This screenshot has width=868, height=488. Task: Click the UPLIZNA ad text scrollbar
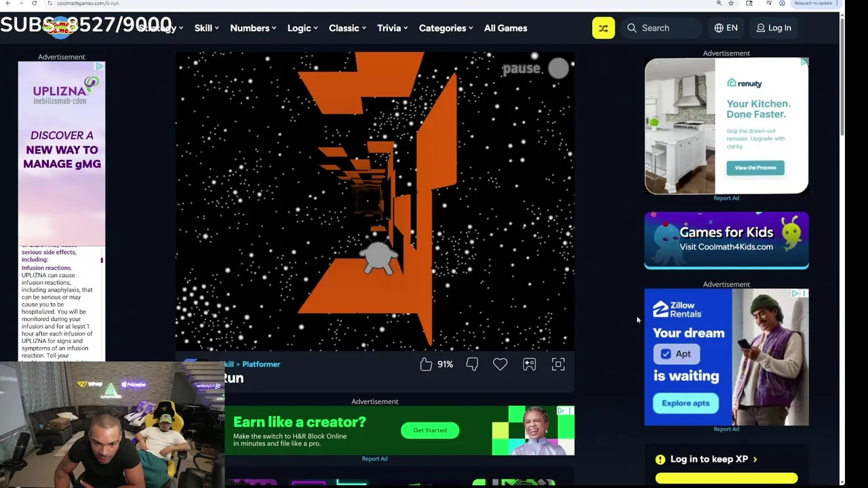pos(102,260)
